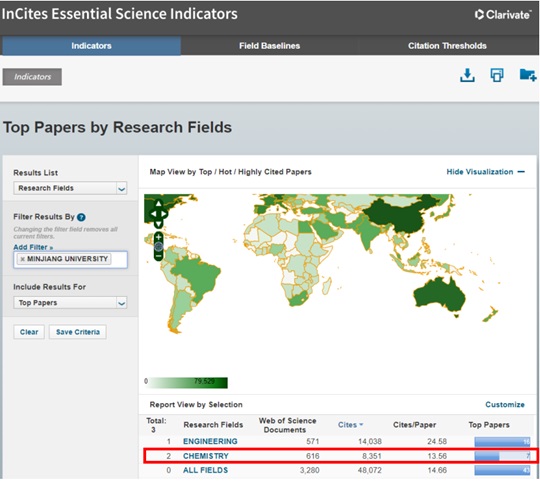Click the All Fields documents value 3,280
Image resolution: width=540 pixels, height=481 pixels.
[x=309, y=470]
